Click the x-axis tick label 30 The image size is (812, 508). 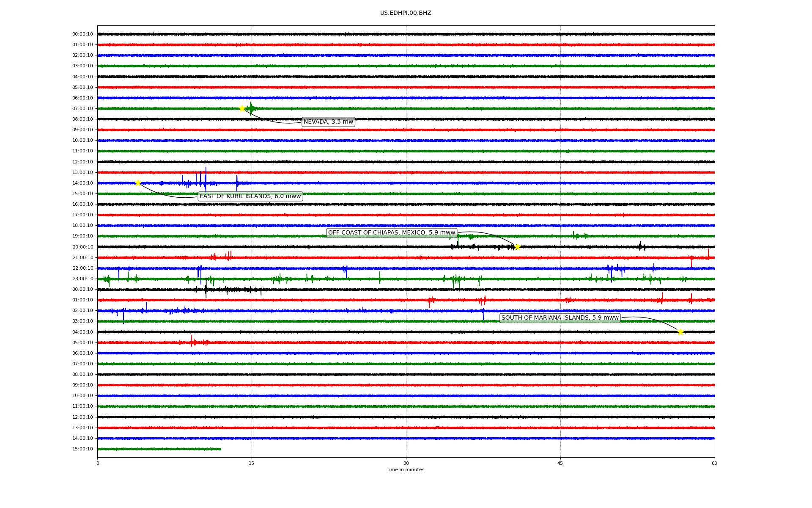tap(406, 463)
